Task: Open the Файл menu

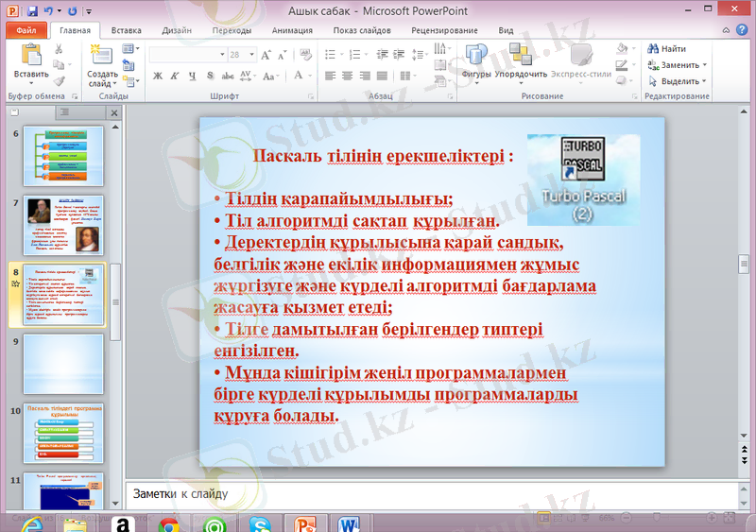Action: [26, 30]
